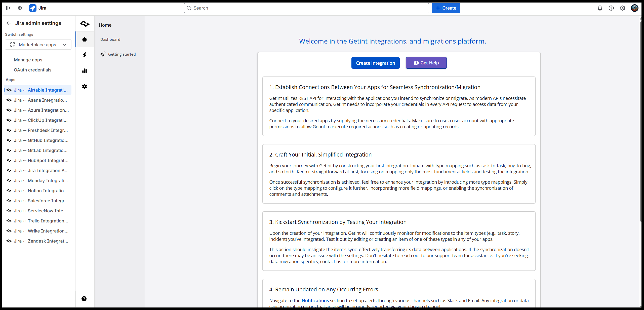Focus the Search input field
The height and width of the screenshot is (310, 644).
306,8
